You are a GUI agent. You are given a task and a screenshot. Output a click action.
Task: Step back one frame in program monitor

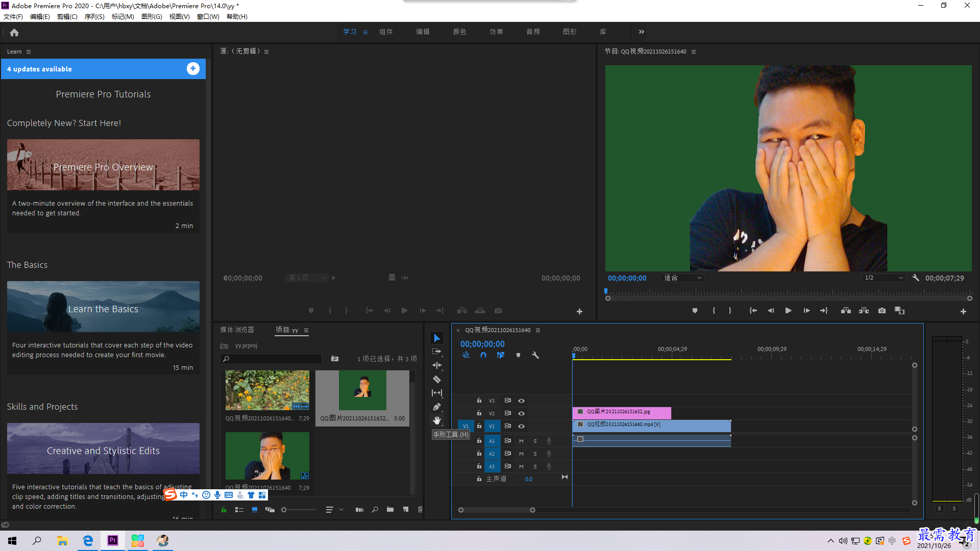point(771,311)
